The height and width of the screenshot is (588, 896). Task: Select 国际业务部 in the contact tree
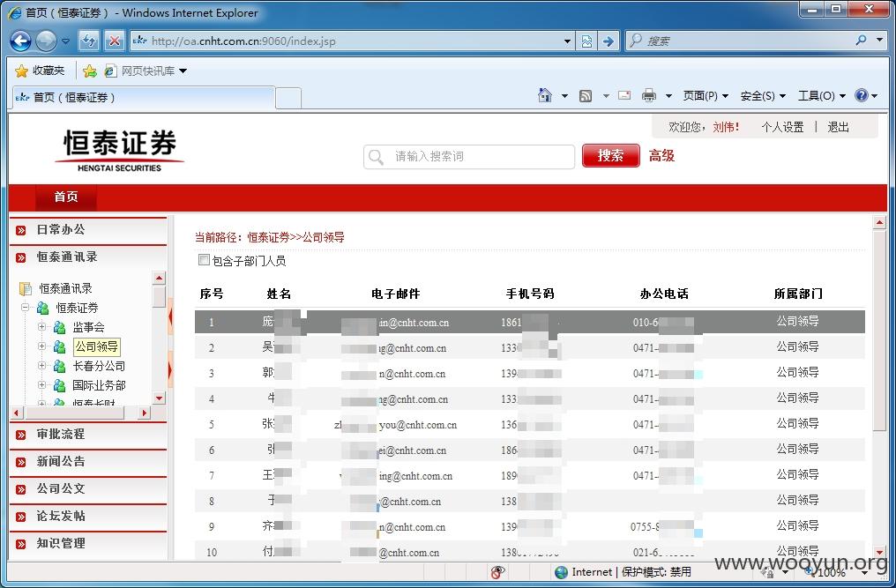[x=99, y=385]
